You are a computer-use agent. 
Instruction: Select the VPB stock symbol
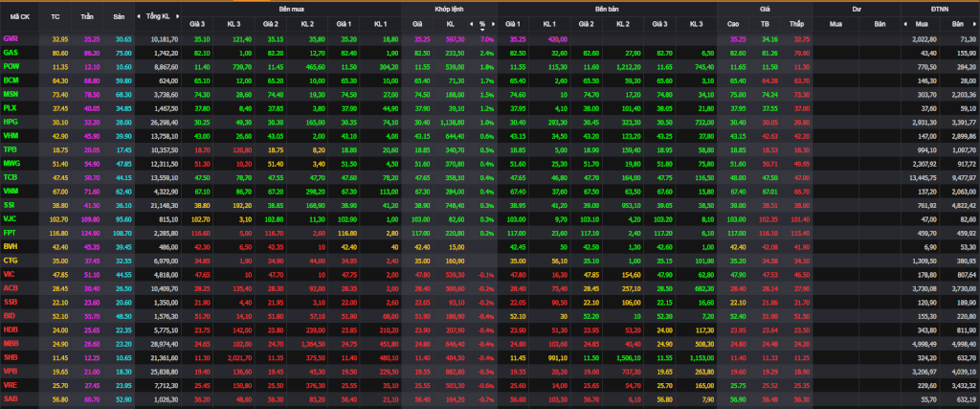(11, 371)
